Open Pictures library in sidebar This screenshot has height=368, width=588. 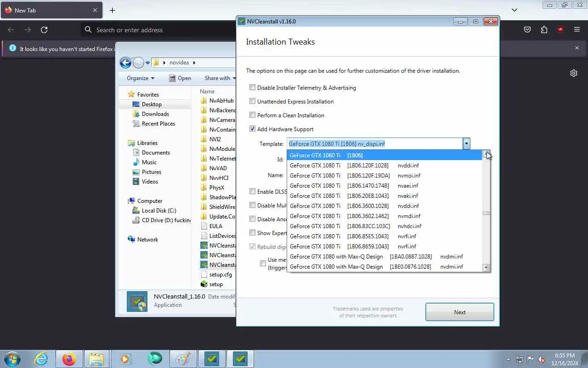point(147,172)
